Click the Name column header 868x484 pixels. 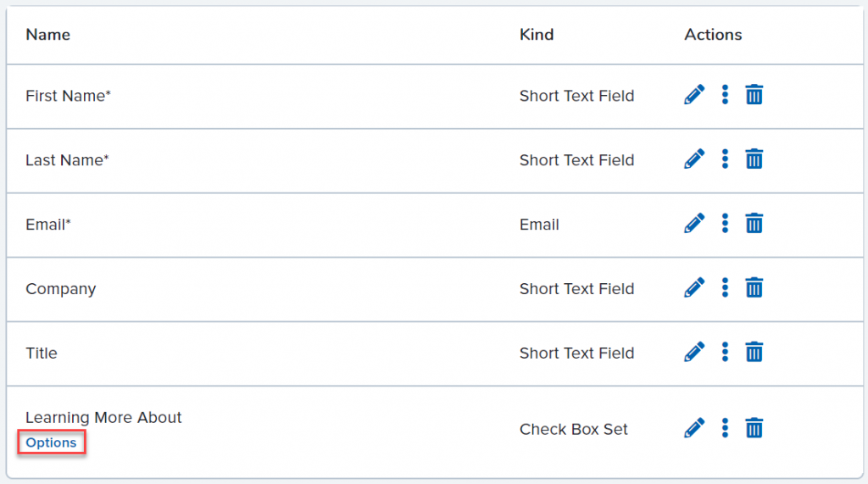tap(47, 35)
